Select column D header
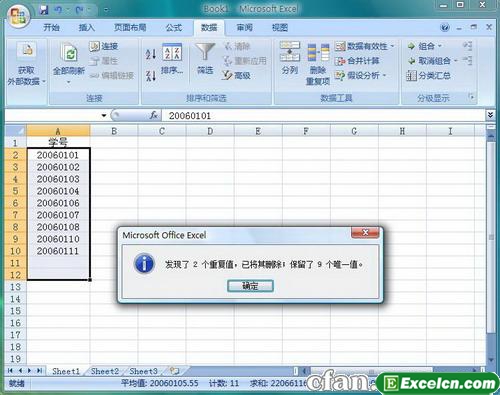Image resolution: width=500 pixels, height=395 pixels. coord(210,131)
